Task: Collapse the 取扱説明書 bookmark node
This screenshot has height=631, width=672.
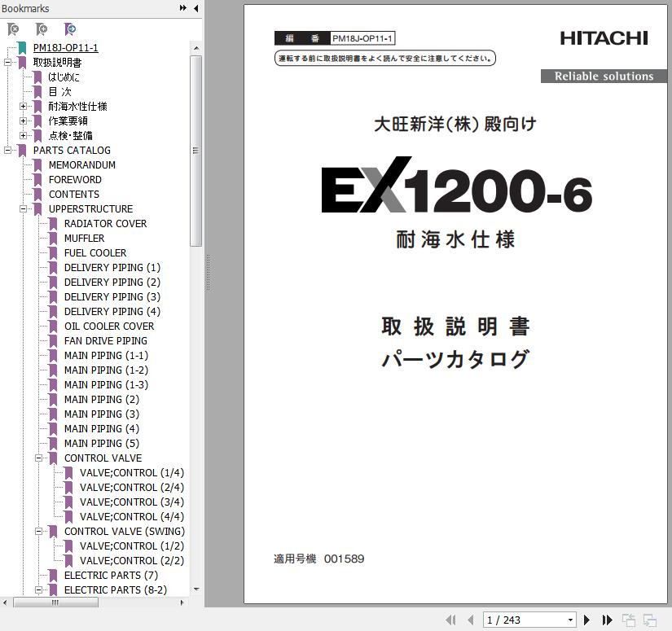Action: click(7, 63)
